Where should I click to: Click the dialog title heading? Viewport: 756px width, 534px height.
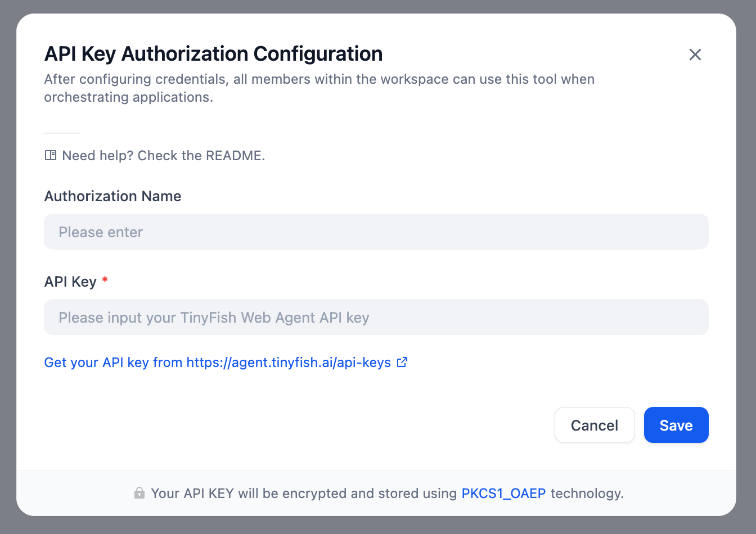(x=213, y=54)
